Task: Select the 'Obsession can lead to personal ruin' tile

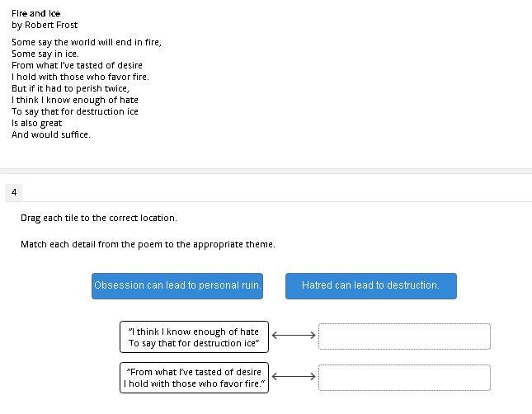Action: [177, 285]
